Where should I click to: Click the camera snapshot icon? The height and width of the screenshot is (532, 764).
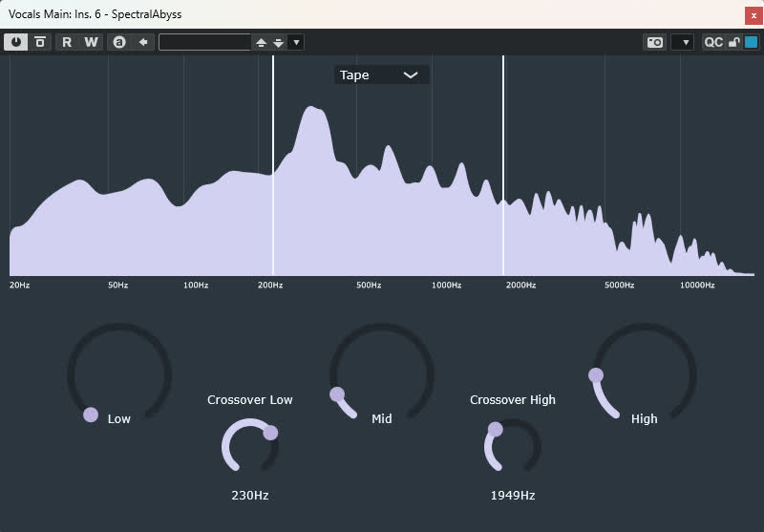point(655,42)
